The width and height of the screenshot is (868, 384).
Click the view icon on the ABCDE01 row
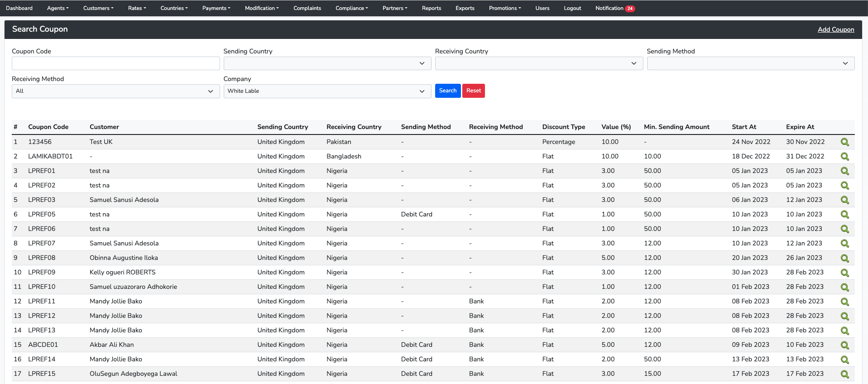(844, 345)
